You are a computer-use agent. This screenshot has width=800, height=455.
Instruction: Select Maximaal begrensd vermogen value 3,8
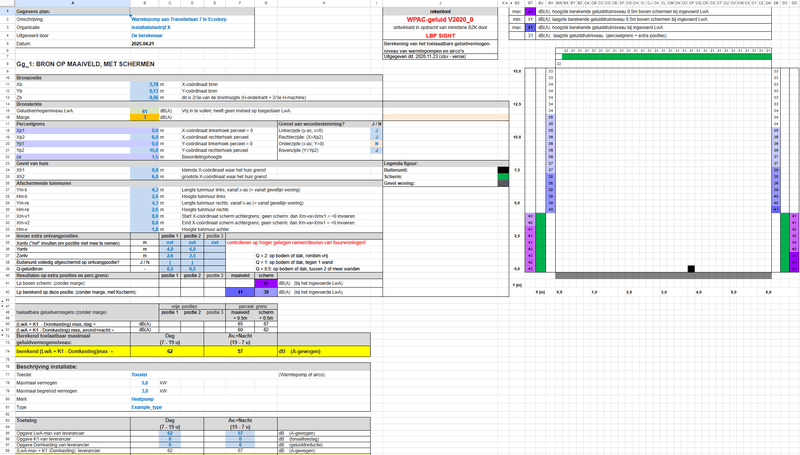(x=144, y=391)
